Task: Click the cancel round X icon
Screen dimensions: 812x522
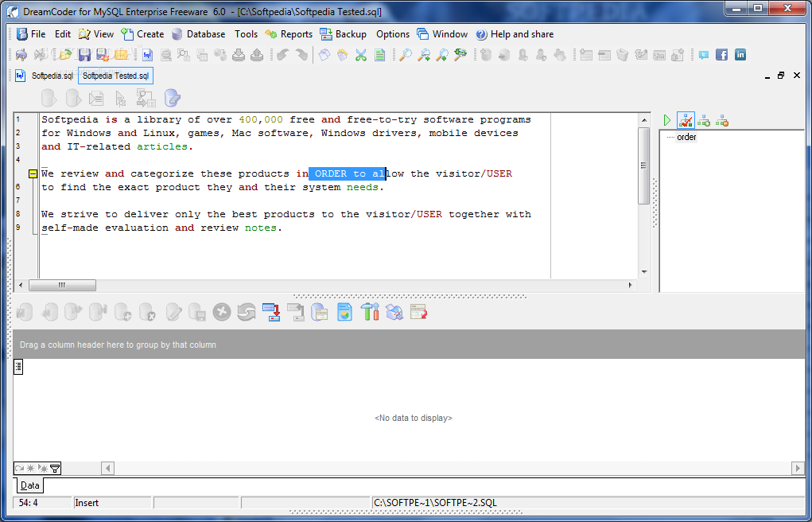Action: tap(222, 313)
